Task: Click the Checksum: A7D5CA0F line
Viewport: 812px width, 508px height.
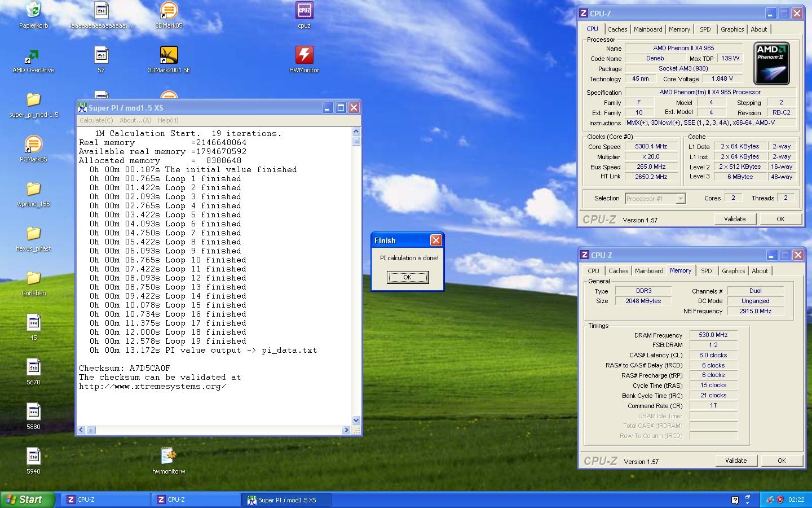Action: point(124,368)
